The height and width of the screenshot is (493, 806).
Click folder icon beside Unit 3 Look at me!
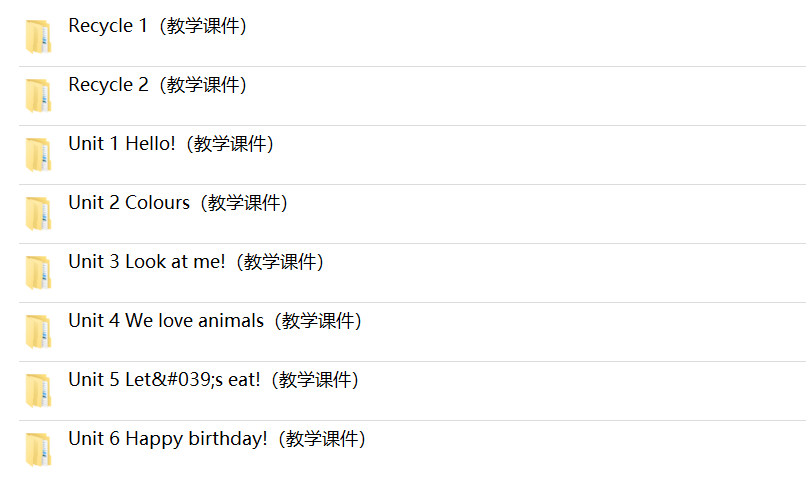[39, 273]
